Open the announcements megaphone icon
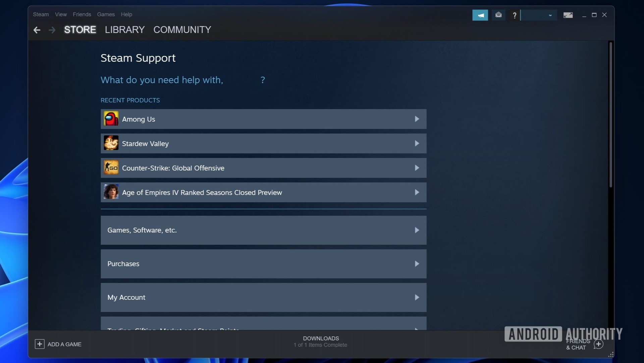 pyautogui.click(x=480, y=15)
